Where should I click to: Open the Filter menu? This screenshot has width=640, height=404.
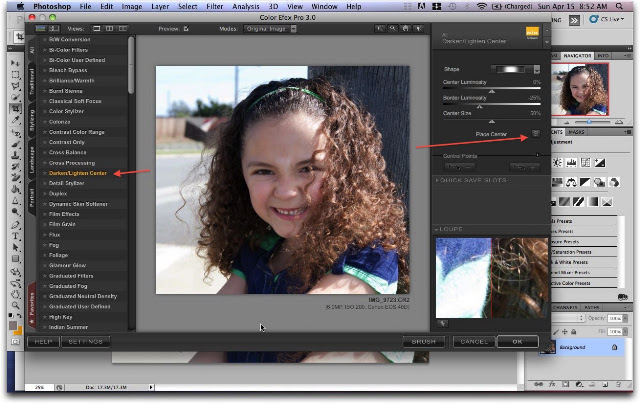coord(214,6)
